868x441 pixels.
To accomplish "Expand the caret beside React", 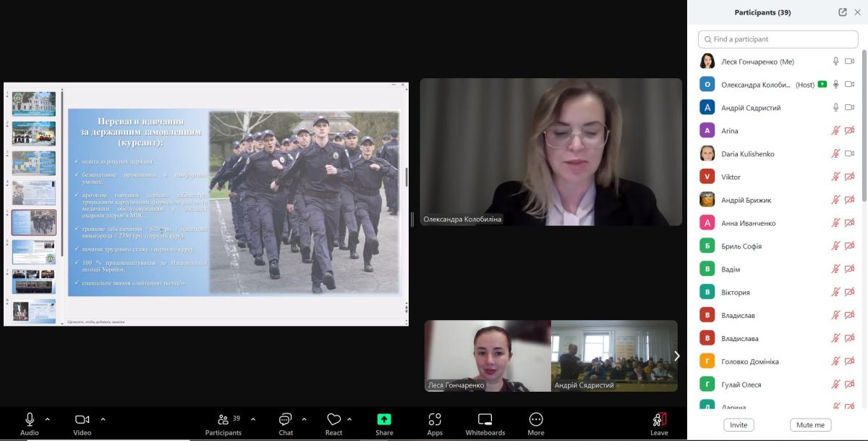I will coord(349,419).
